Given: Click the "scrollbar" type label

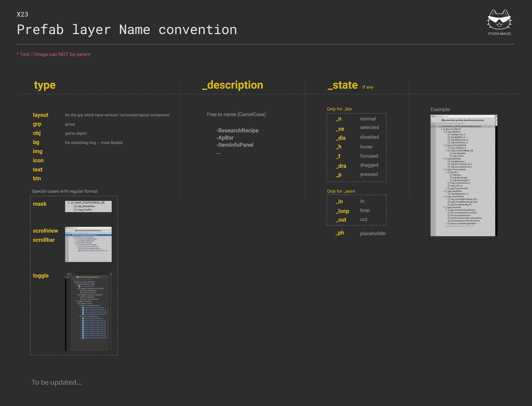Looking at the screenshot, I should [44, 240].
